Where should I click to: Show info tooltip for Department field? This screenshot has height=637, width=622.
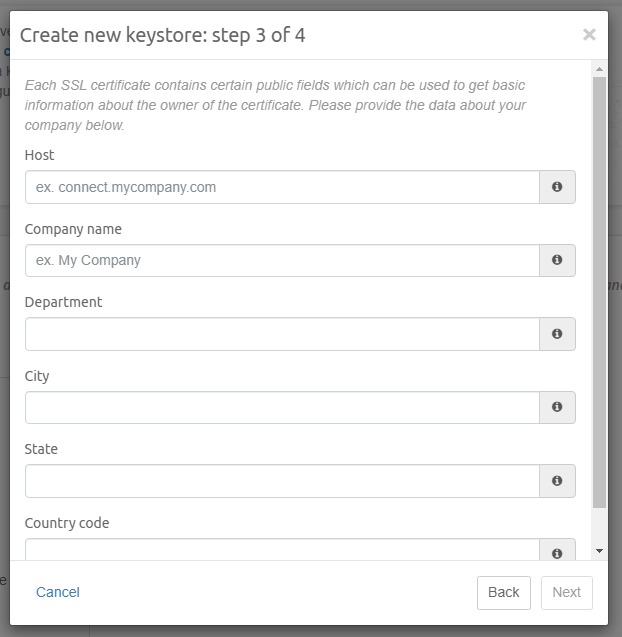pyautogui.click(x=557, y=334)
